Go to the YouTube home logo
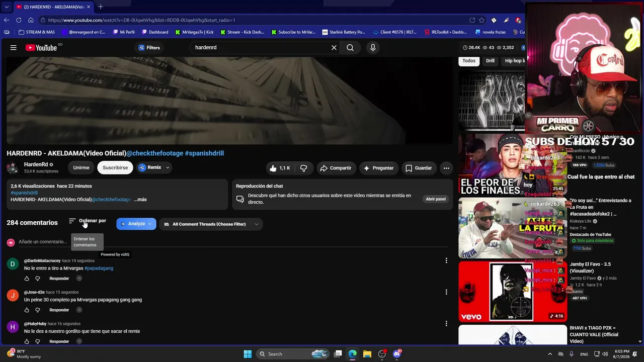The width and height of the screenshot is (644, 362). pos(41,48)
